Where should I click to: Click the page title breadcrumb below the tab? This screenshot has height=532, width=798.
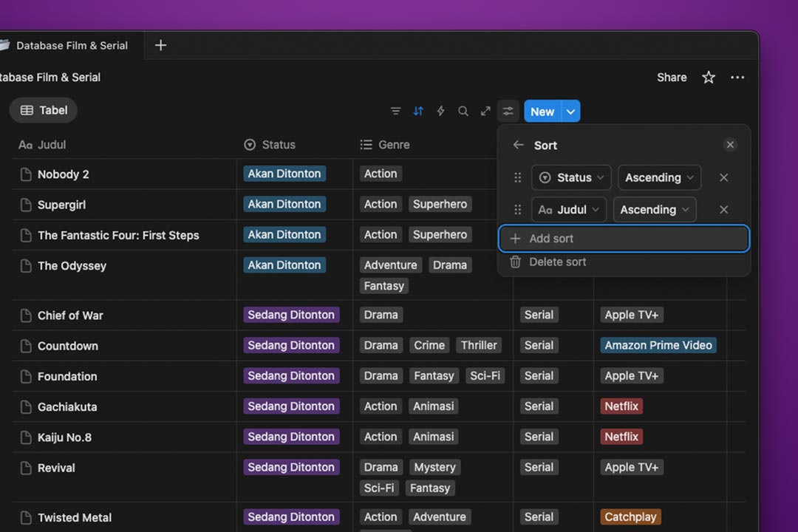pos(50,78)
